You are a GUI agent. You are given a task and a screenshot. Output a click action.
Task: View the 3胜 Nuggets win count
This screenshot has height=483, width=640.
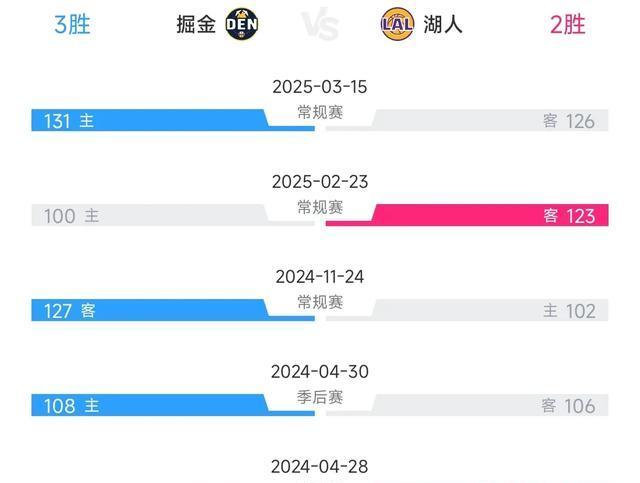(x=72, y=24)
